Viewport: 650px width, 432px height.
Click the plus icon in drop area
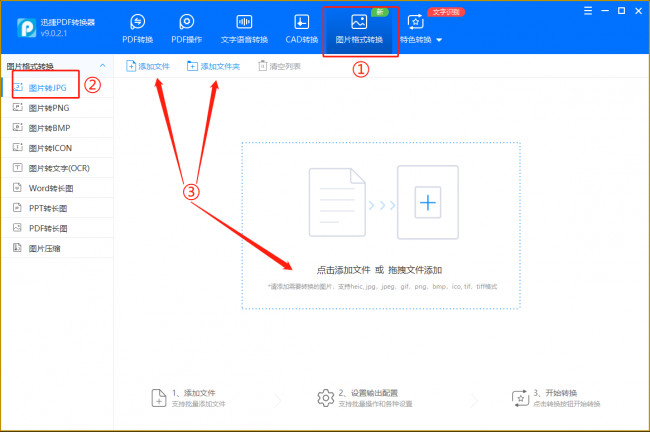pyautogui.click(x=428, y=202)
